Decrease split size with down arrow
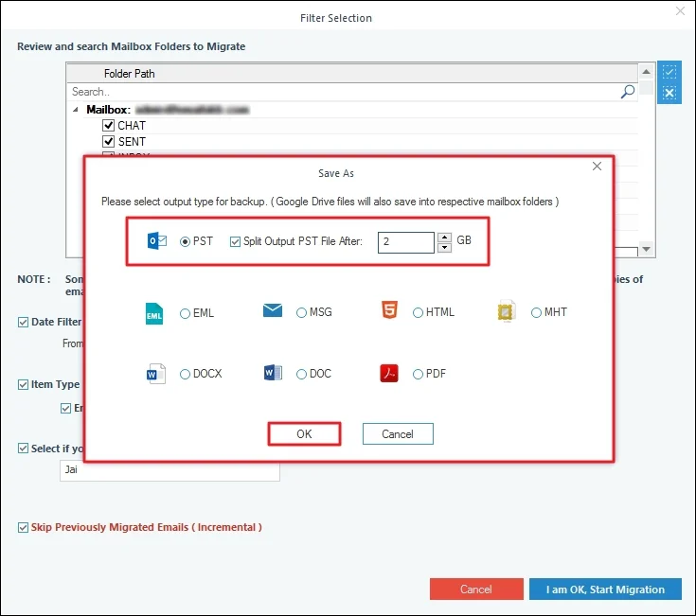This screenshot has height=616, width=696. pyautogui.click(x=444, y=248)
